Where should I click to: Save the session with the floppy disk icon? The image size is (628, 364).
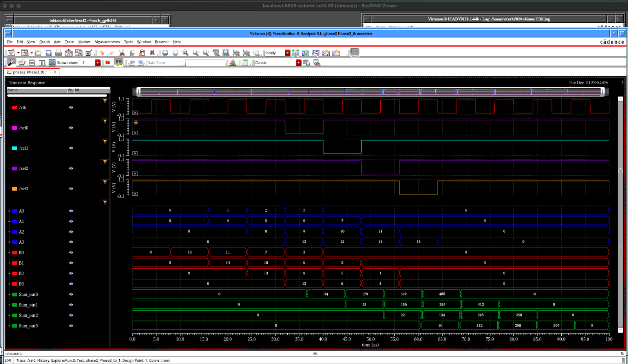[x=48, y=53]
